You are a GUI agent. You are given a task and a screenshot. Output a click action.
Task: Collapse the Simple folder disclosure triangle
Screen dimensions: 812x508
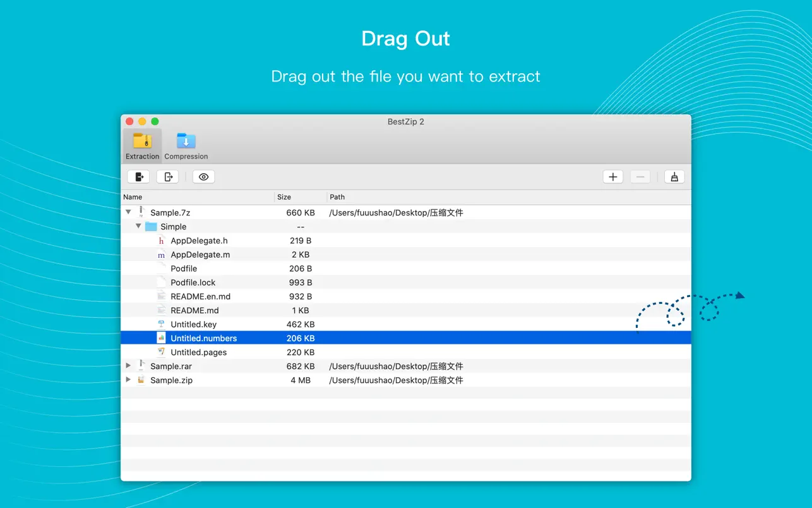139,226
